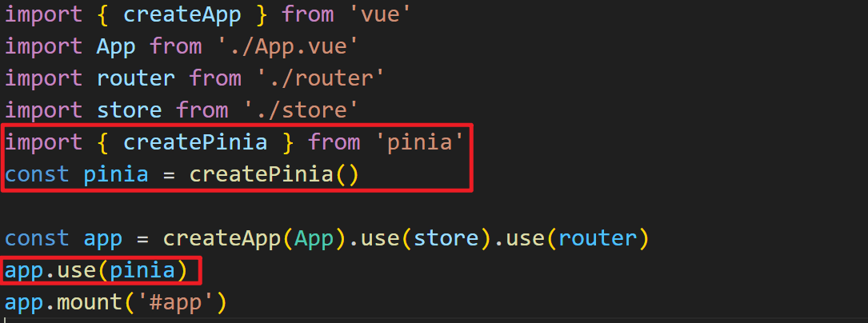Viewport: 868px width, 323px height.
Task: Click the './store' path string
Action: (300, 110)
